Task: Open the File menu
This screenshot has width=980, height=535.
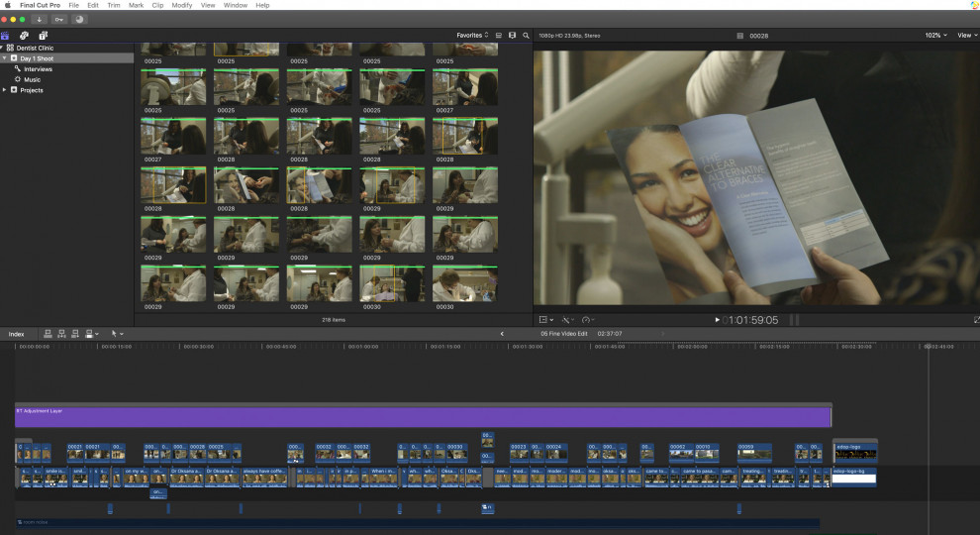Action: (74, 5)
